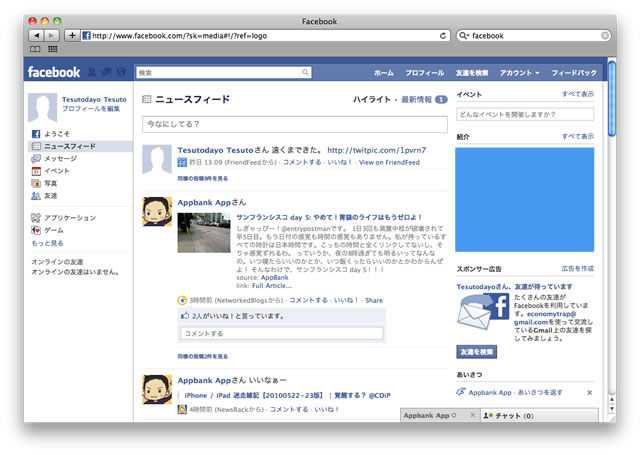This screenshot has width=640, height=455.
Task: Open the チャット (0) chat bar
Action: click(x=539, y=415)
